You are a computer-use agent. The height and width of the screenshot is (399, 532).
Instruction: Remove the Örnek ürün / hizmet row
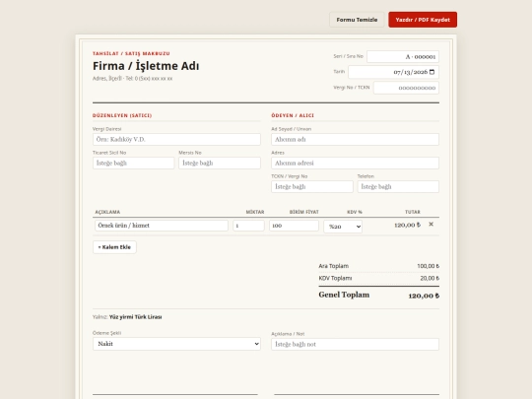click(431, 225)
